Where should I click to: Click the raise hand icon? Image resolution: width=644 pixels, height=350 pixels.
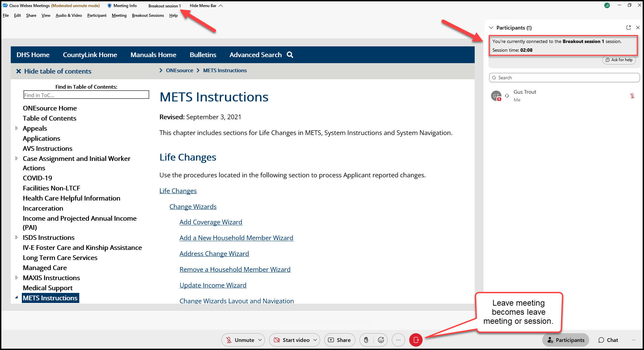click(366, 340)
